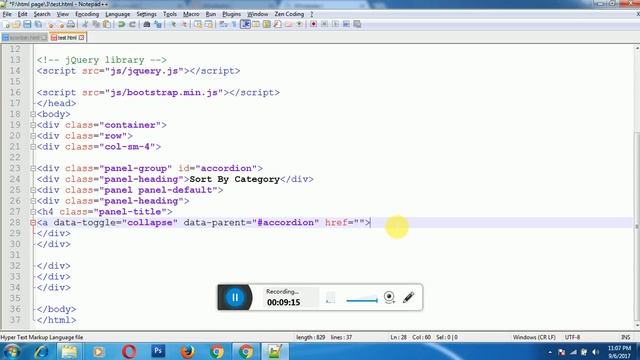Click the Redo arrow icon
The width and height of the screenshot is (640, 360).
click(132, 24)
